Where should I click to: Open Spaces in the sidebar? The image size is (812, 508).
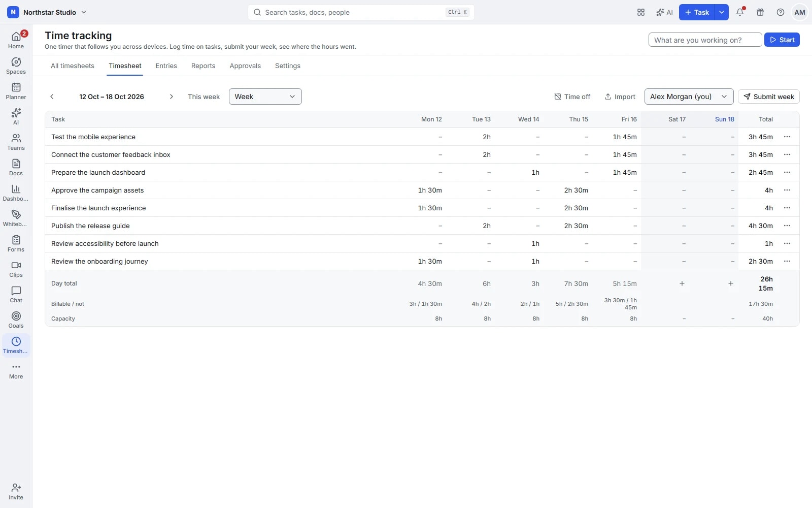point(16,66)
